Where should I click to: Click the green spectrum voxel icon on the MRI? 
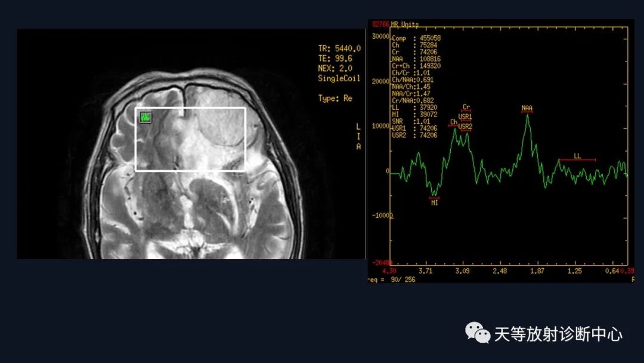pos(145,117)
